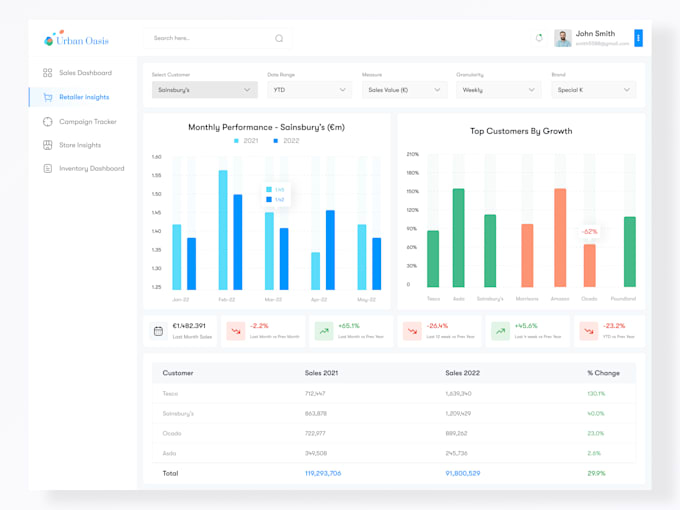Image resolution: width=680 pixels, height=510 pixels.
Task: Click the refresh icon near profile
Action: tap(539, 38)
